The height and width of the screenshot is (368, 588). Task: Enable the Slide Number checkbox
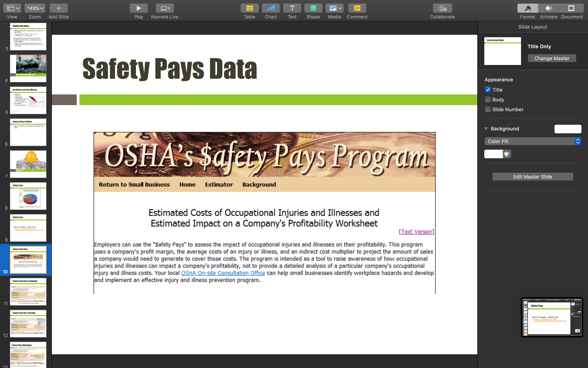click(488, 109)
